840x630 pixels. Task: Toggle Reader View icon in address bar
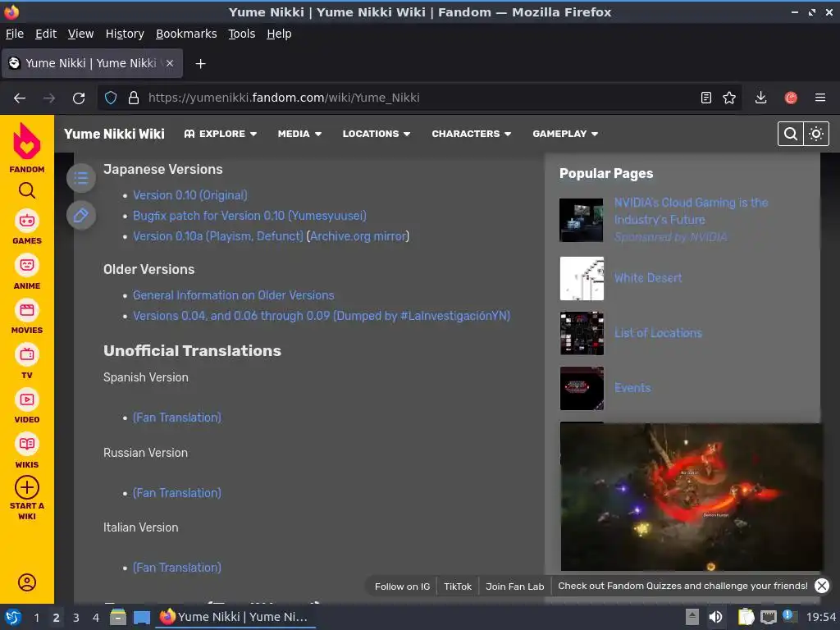[706, 98]
